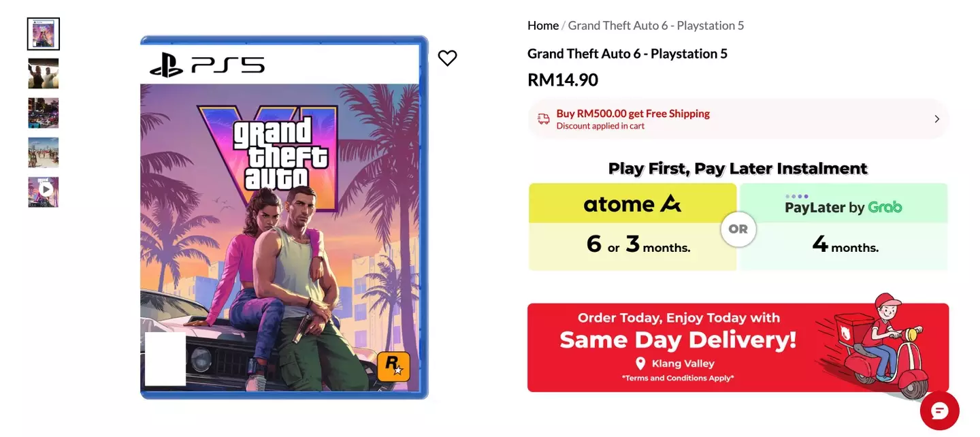Click the Buy RM500.00 get Free Shipping link
The width and height of the screenshot is (980, 437).
pos(633,113)
